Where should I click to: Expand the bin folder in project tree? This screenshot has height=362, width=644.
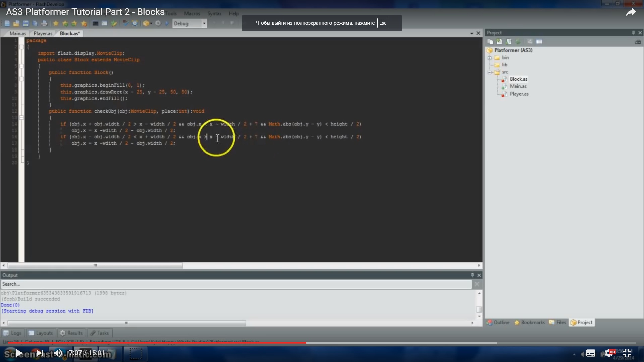point(490,58)
